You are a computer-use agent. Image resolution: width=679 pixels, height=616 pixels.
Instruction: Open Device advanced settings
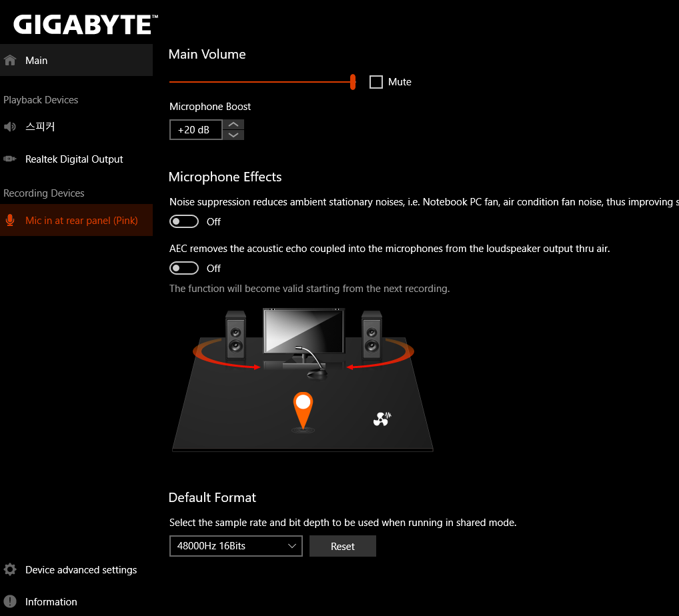pyautogui.click(x=76, y=570)
